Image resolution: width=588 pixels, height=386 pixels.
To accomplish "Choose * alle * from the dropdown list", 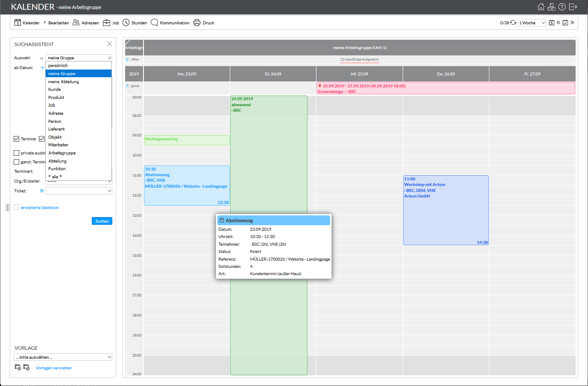I will tap(79, 177).
